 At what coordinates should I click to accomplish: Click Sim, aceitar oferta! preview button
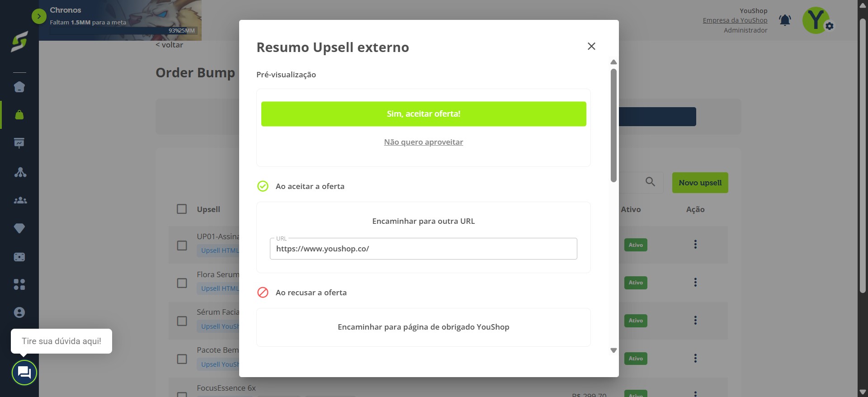[x=424, y=114]
